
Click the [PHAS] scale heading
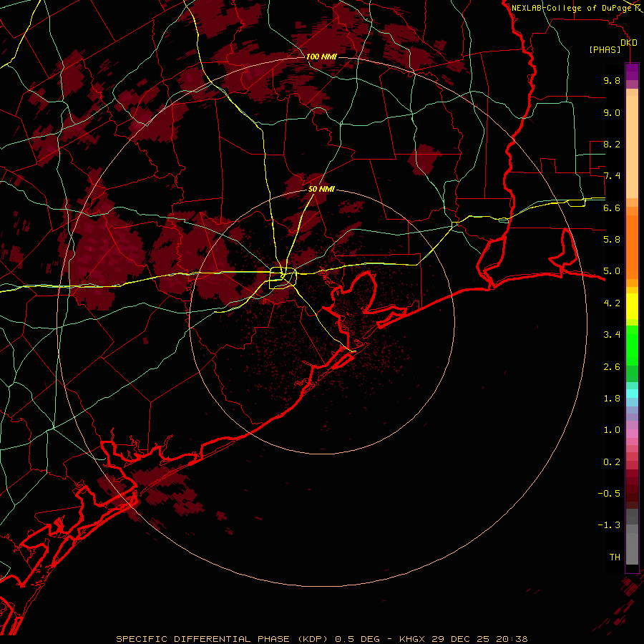(605, 49)
